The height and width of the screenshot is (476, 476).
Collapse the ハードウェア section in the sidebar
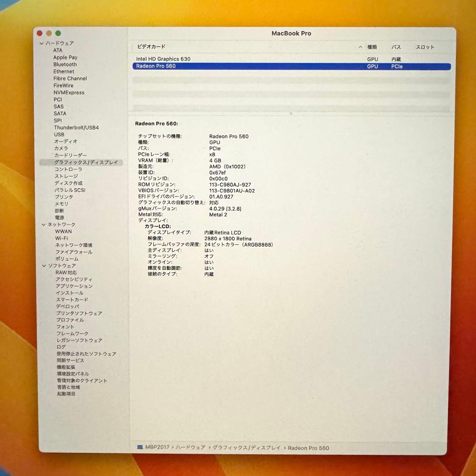pyautogui.click(x=41, y=43)
